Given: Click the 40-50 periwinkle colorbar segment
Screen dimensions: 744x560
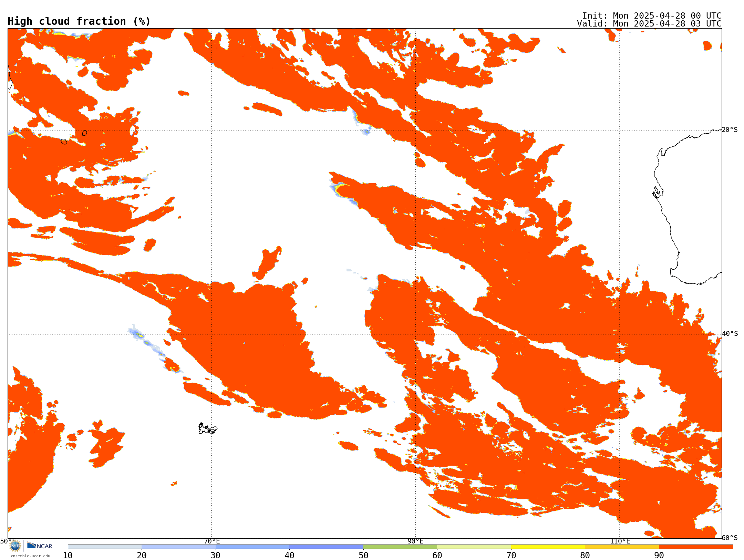Looking at the screenshot, I should coord(326,547).
